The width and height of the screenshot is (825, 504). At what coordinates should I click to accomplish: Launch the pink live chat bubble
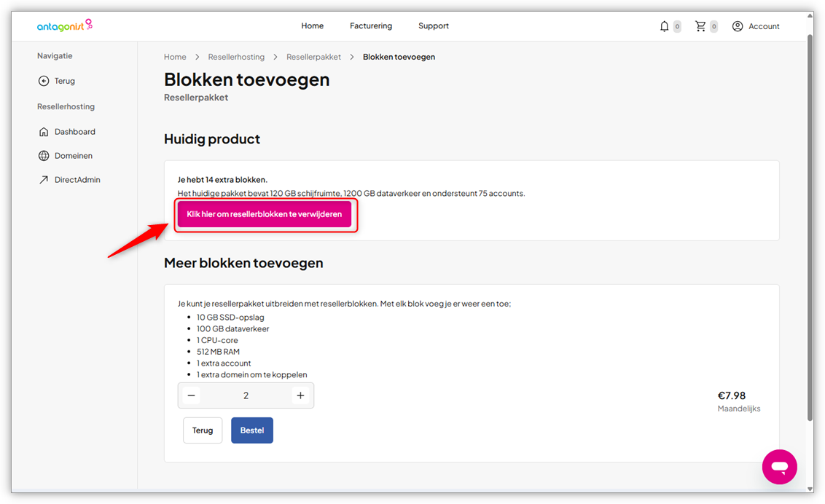click(779, 467)
